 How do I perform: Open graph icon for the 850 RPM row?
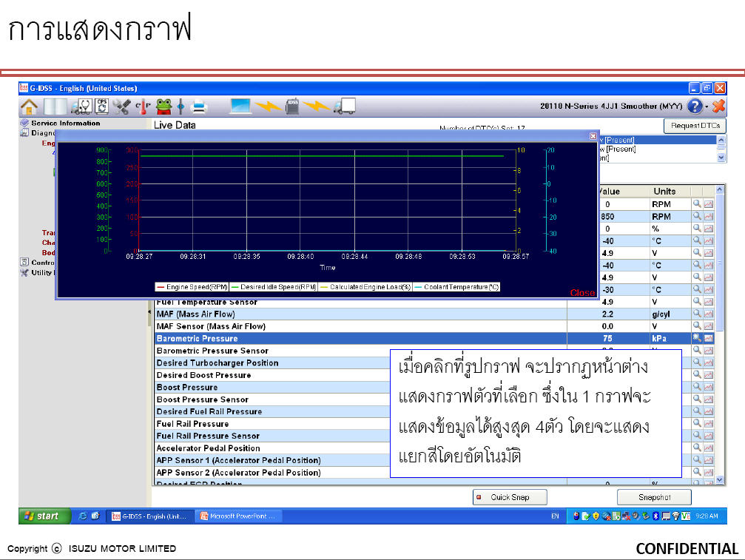[709, 216]
